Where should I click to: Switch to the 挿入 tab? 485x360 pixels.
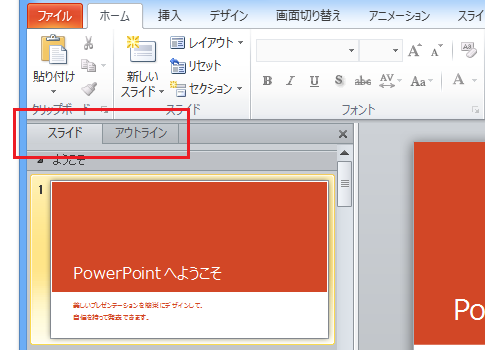tap(169, 16)
